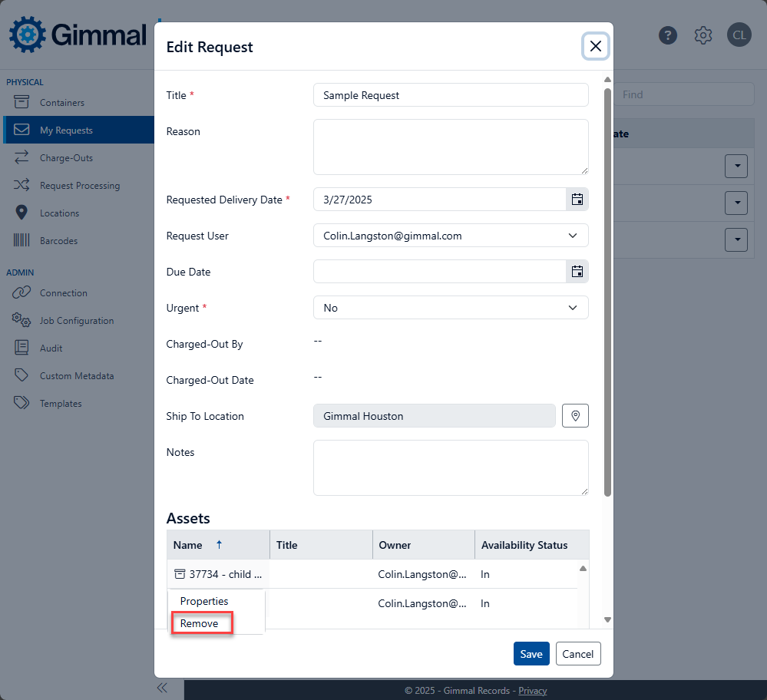
Task: Follow the Privacy link in footer
Action: pos(532,691)
